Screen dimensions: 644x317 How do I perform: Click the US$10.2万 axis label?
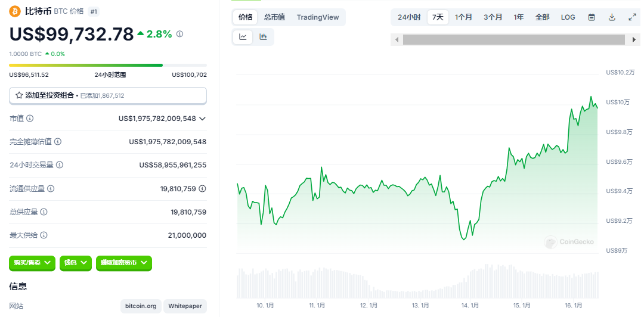click(621, 72)
